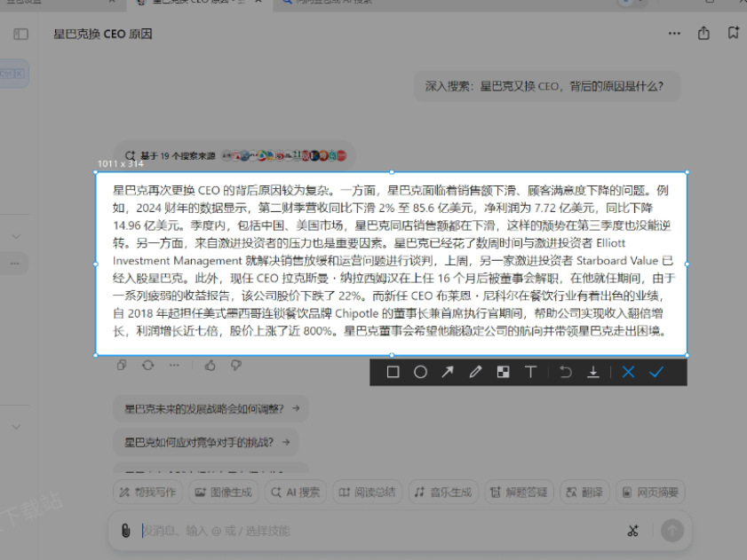The image size is (747, 560).
Task: Toggle the sidebar panel icon
Action: 20,34
